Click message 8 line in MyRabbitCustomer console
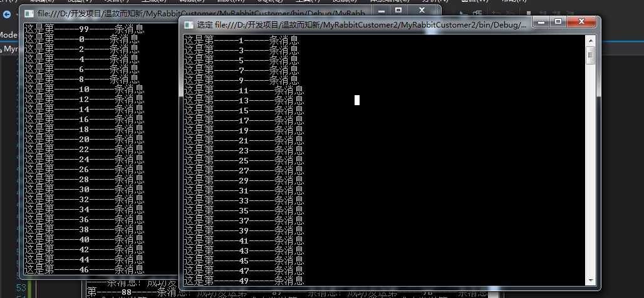This screenshot has height=298, width=644. (x=81, y=80)
